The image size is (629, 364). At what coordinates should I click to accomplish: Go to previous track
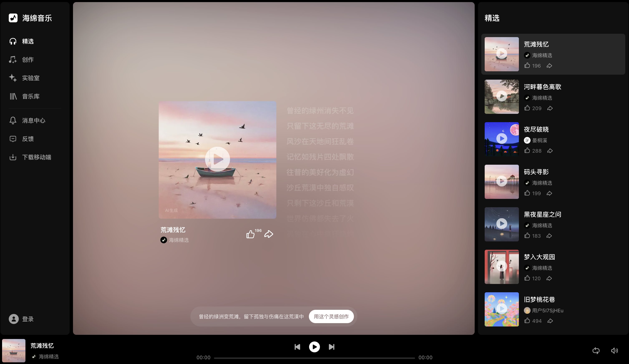click(x=297, y=347)
